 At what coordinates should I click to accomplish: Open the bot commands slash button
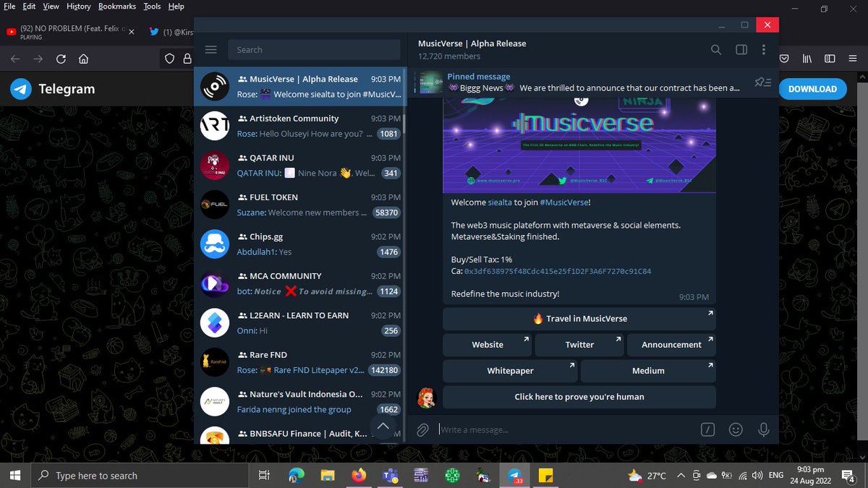point(708,429)
